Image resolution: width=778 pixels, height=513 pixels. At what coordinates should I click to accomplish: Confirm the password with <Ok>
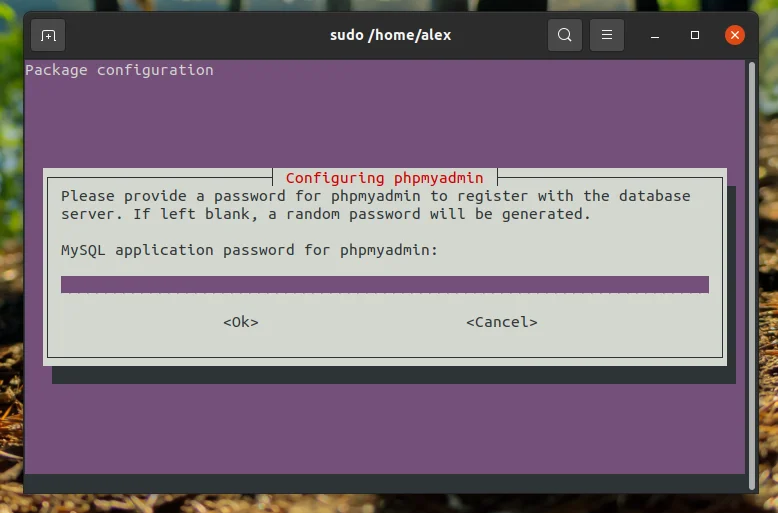pyautogui.click(x=241, y=322)
